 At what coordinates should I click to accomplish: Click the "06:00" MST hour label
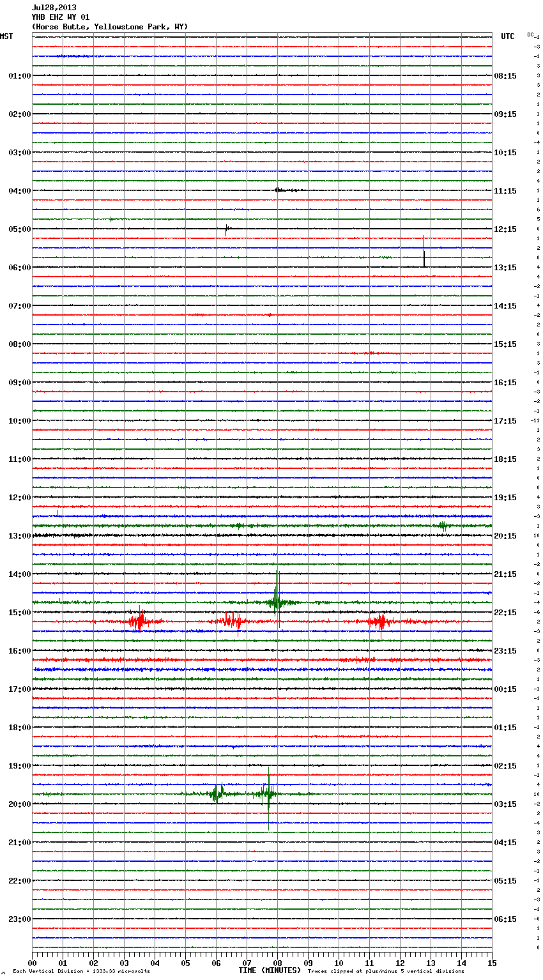pos(20,268)
